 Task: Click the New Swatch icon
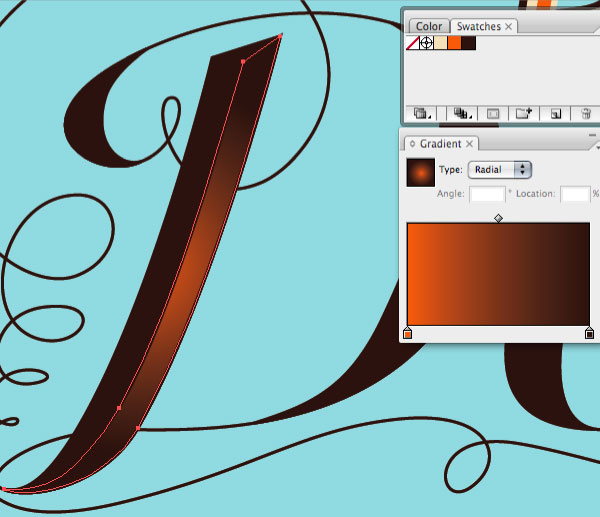pyautogui.click(x=556, y=114)
